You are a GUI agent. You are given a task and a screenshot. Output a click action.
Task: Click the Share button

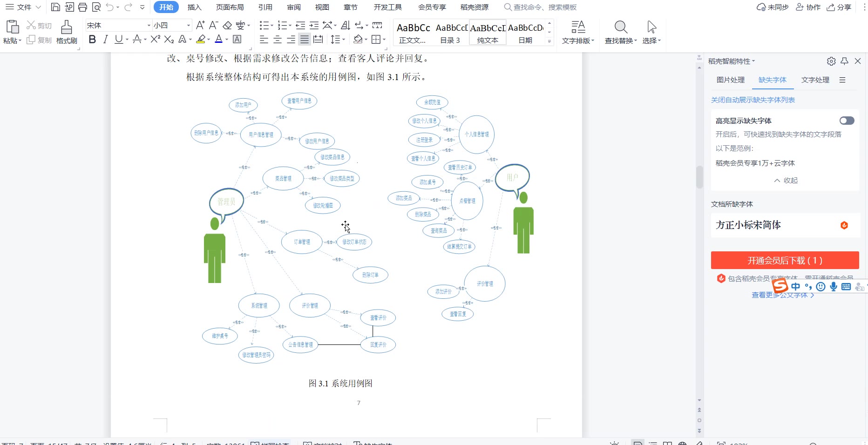839,7
